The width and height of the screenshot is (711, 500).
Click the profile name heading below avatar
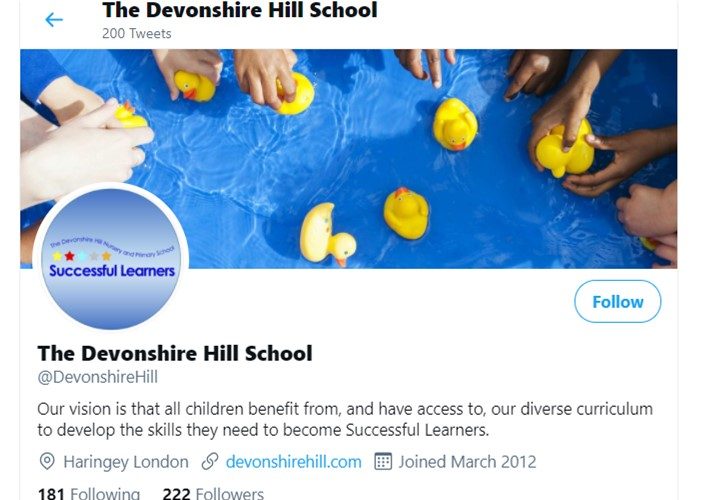[x=175, y=353]
